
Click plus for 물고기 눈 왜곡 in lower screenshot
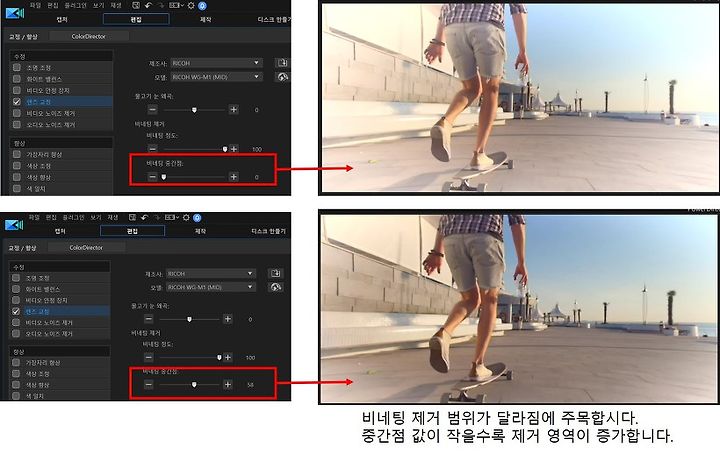coord(227,319)
